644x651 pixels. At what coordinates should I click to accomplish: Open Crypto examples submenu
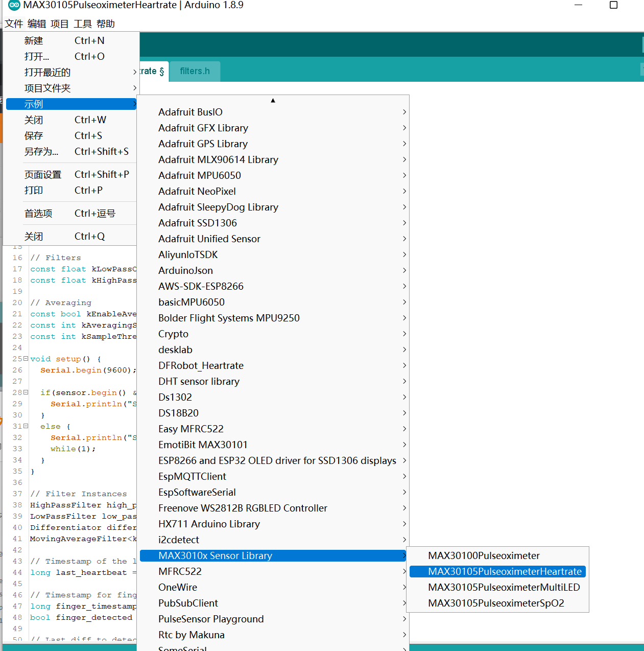[273, 334]
